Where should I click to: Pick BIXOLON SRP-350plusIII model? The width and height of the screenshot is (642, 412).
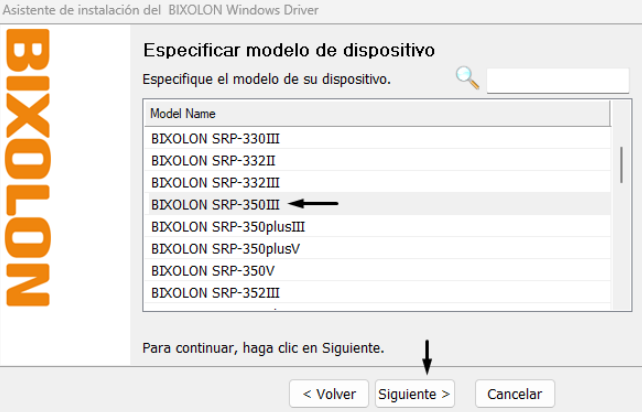point(377,226)
